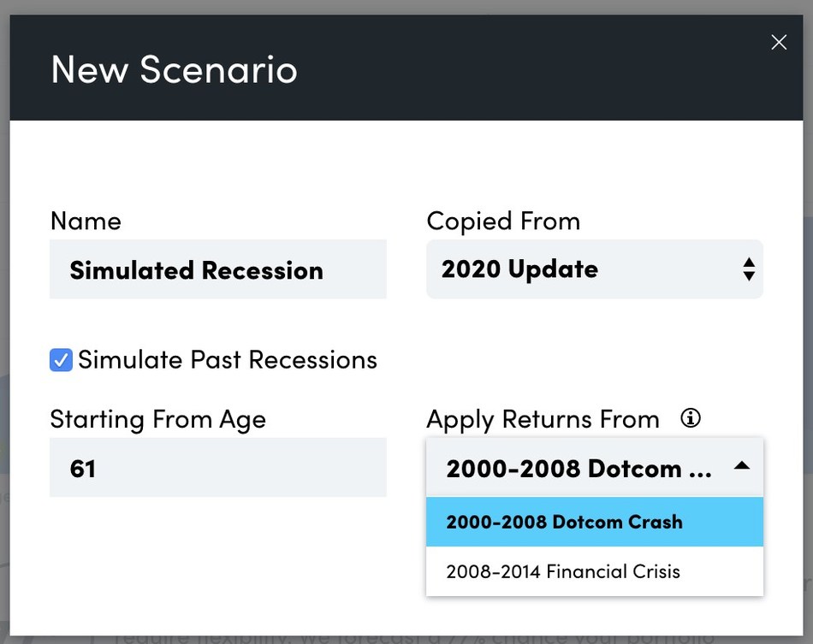813x644 pixels.
Task: Select the 2000-2008 Dotcom Crash option
Action: (594, 522)
